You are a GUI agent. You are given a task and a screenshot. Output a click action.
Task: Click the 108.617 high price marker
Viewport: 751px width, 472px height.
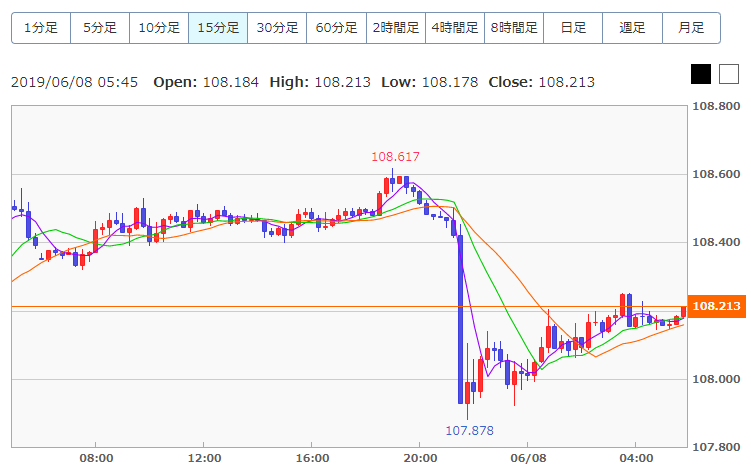pos(395,157)
